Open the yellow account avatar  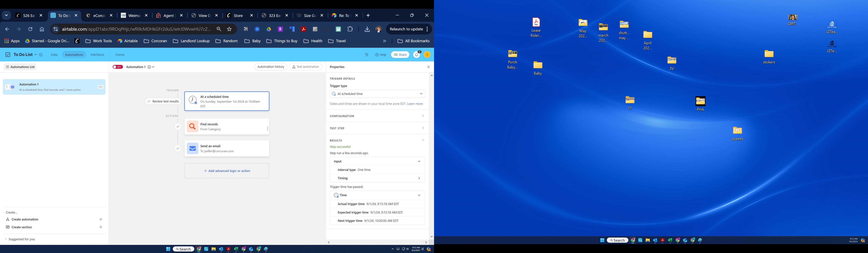pos(427,55)
